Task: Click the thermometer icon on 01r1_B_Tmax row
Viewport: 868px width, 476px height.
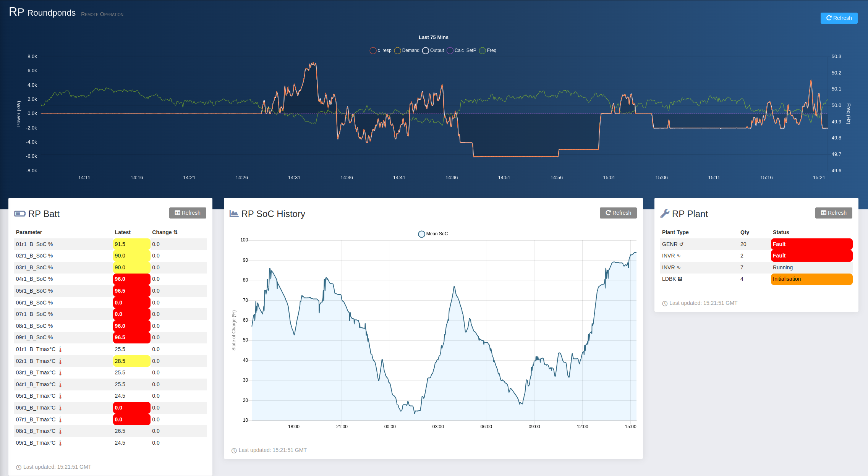Action: [60, 349]
